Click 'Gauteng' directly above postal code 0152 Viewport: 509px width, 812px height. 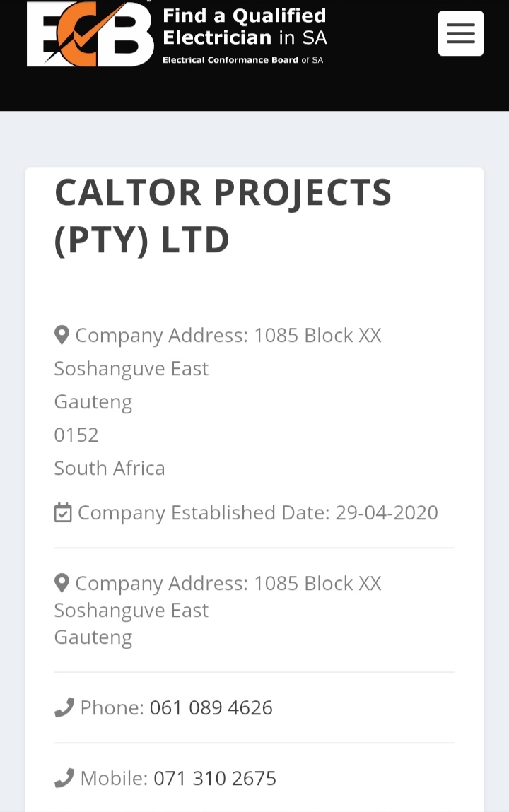click(93, 401)
